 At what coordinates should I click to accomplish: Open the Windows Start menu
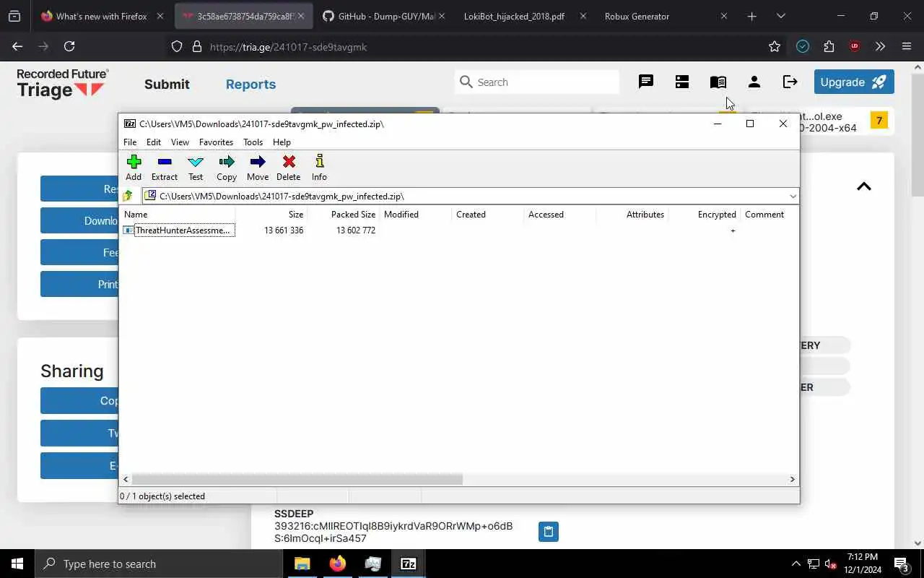pyautogui.click(x=17, y=564)
